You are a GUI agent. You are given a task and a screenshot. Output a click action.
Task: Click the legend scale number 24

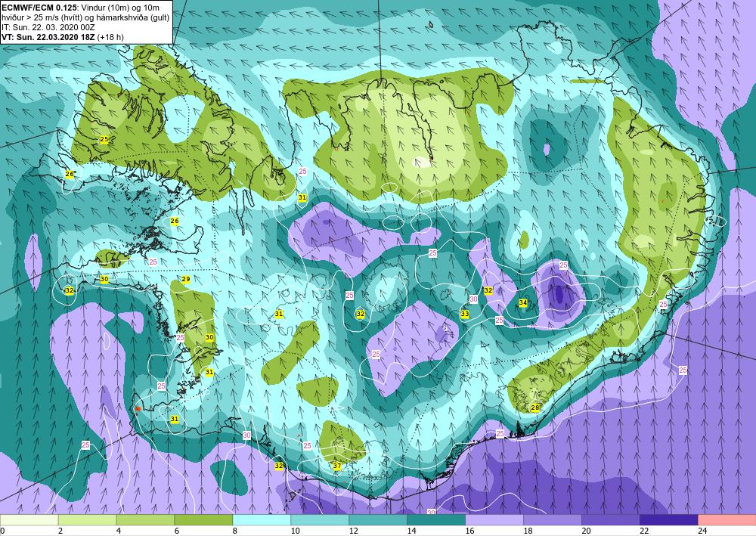pyautogui.click(x=702, y=531)
